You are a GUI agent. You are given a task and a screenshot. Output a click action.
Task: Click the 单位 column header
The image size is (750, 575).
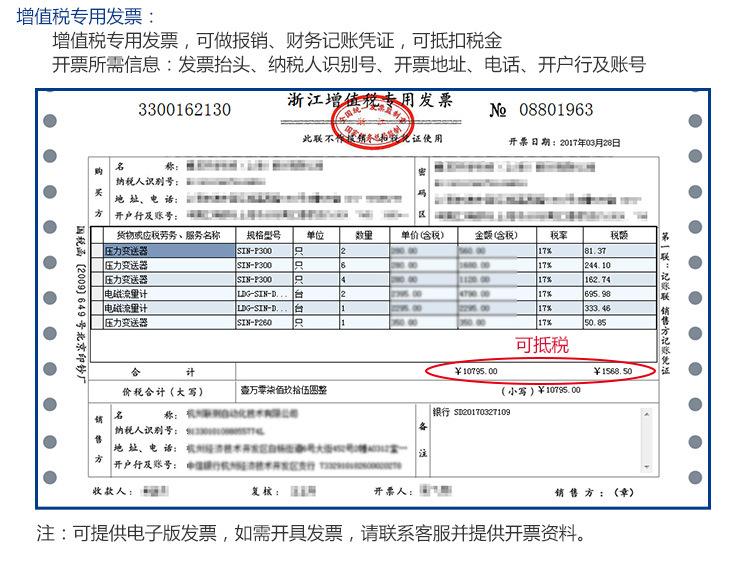[315, 235]
